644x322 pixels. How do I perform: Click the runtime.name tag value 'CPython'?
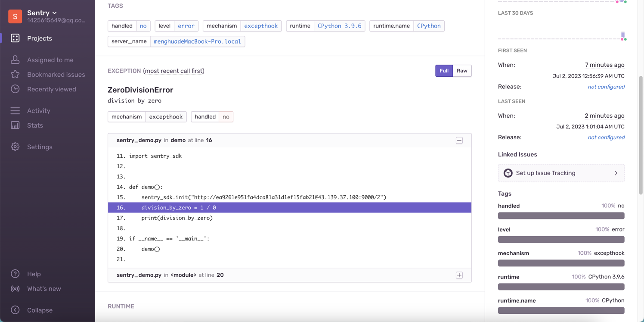click(429, 26)
